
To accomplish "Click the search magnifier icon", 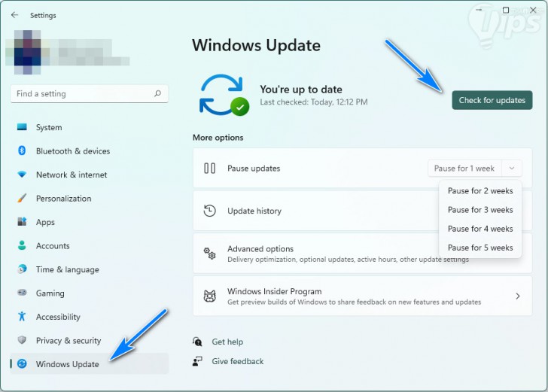I will point(157,93).
